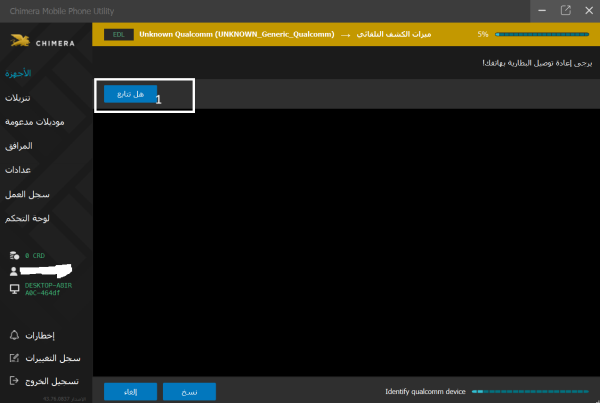
Task: Click the black log output area
Action: tap(346, 242)
